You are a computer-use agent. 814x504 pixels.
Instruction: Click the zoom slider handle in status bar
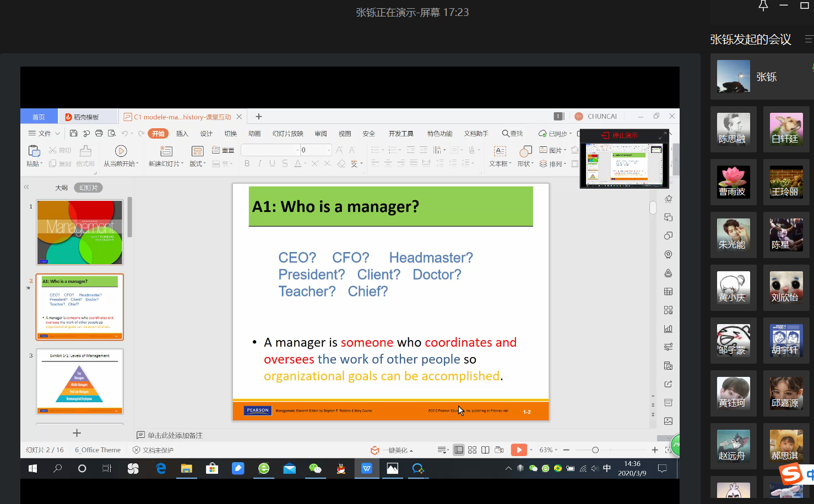595,450
